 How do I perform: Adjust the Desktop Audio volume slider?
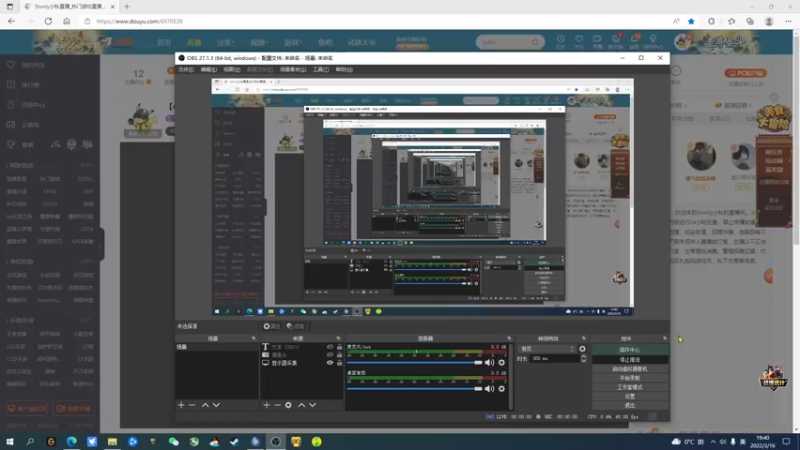click(414, 389)
